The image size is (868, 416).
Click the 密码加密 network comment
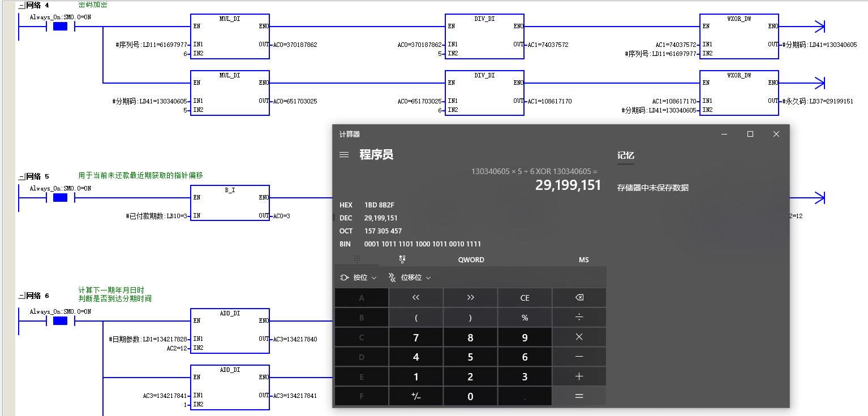pyautogui.click(x=92, y=5)
